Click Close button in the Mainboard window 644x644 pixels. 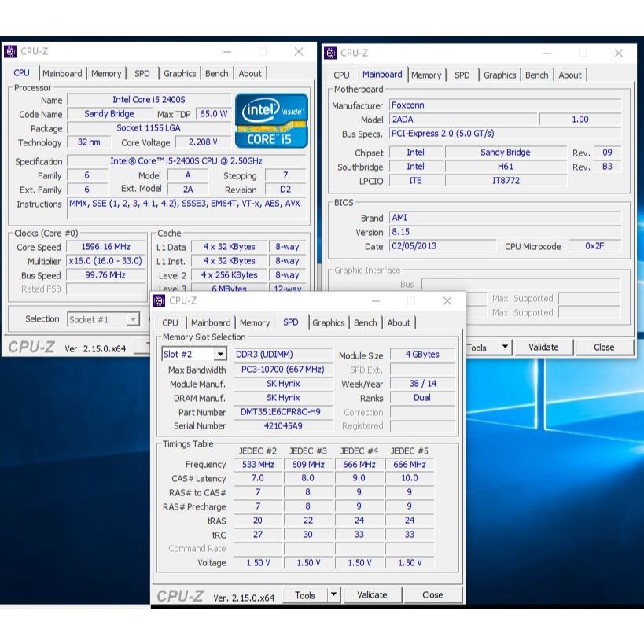[604, 348]
